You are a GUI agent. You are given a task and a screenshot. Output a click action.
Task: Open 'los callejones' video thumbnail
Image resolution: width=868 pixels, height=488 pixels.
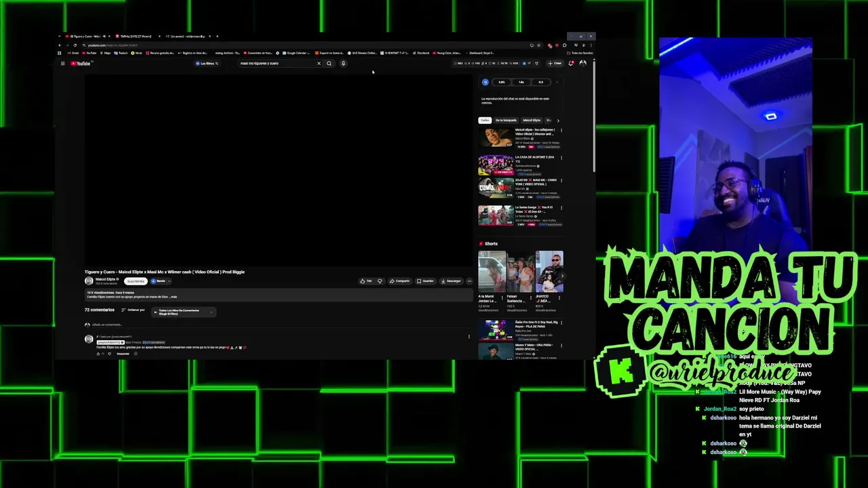click(x=496, y=137)
